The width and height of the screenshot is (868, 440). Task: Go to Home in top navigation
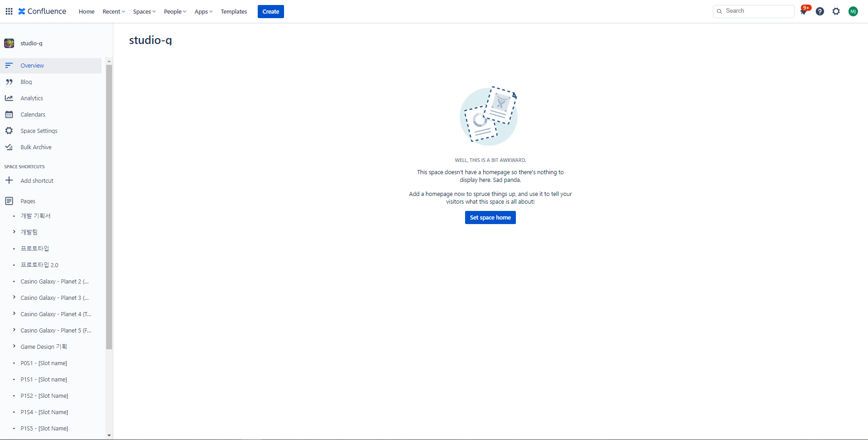[x=86, y=11]
